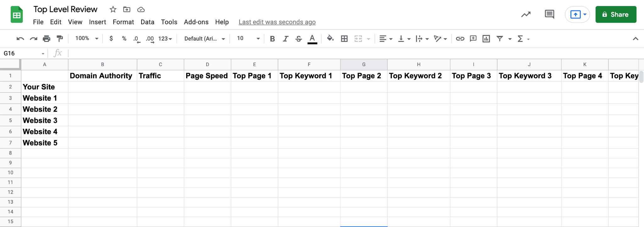The height and width of the screenshot is (227, 644).
Task: Format as currency with dollar icon
Action: point(111,38)
